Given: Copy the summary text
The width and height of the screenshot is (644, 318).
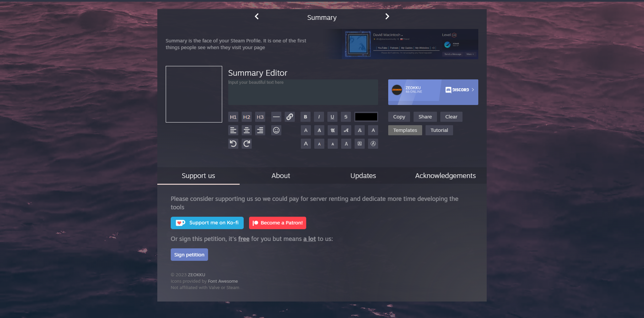Looking at the screenshot, I should tap(399, 117).
